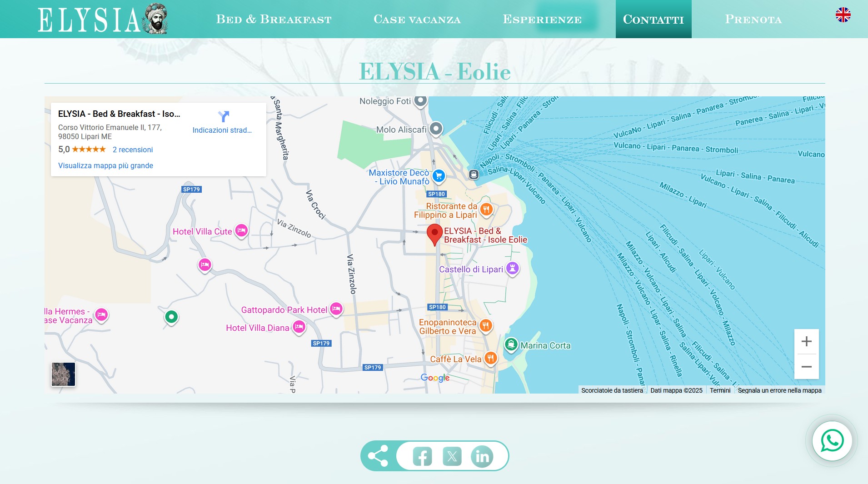Open WhatsApp chat button

click(832, 441)
